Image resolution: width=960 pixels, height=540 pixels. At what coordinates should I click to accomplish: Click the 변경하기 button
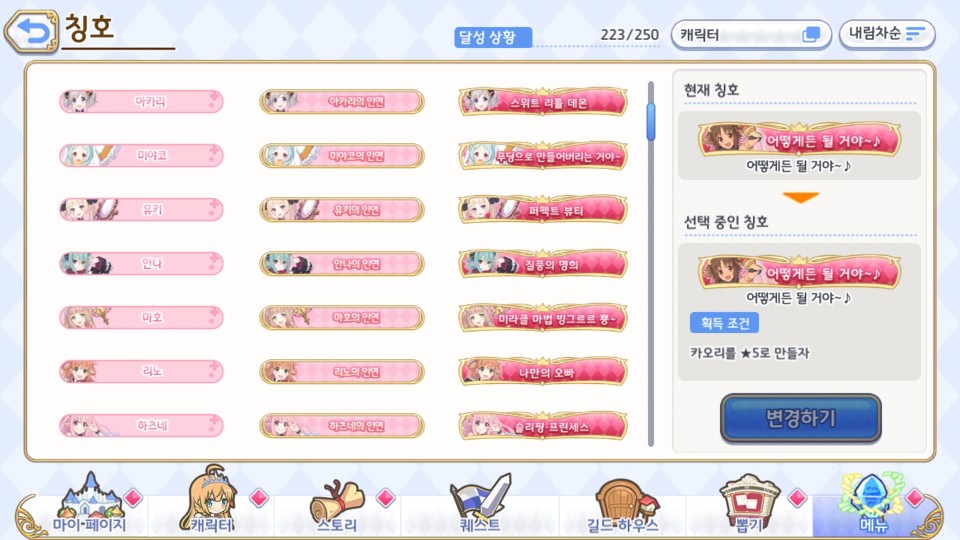point(801,418)
